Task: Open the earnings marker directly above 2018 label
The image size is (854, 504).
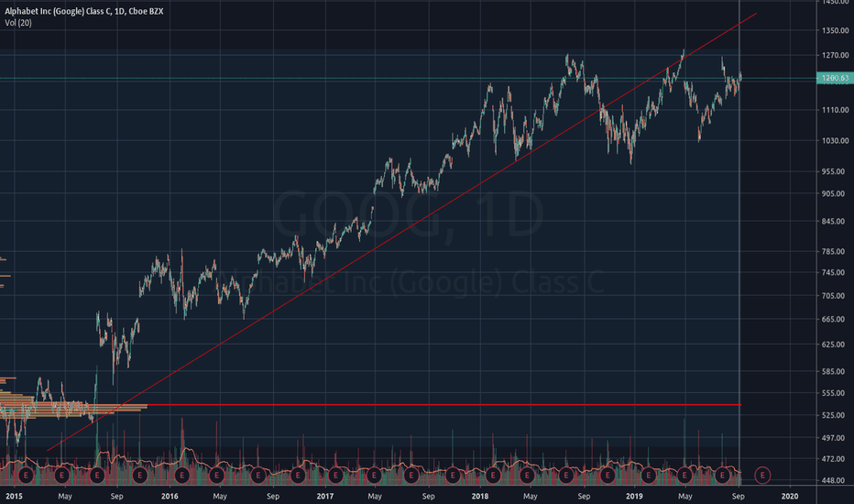Action: [x=493, y=476]
